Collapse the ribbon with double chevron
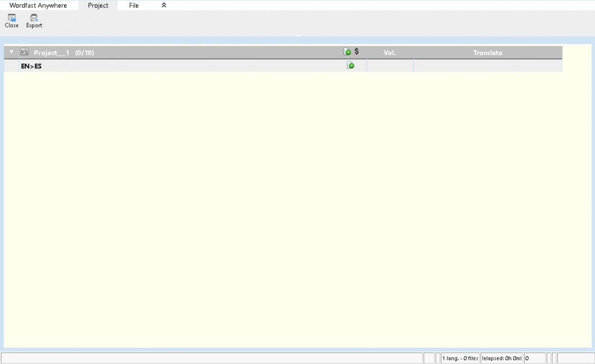 pyautogui.click(x=164, y=5)
